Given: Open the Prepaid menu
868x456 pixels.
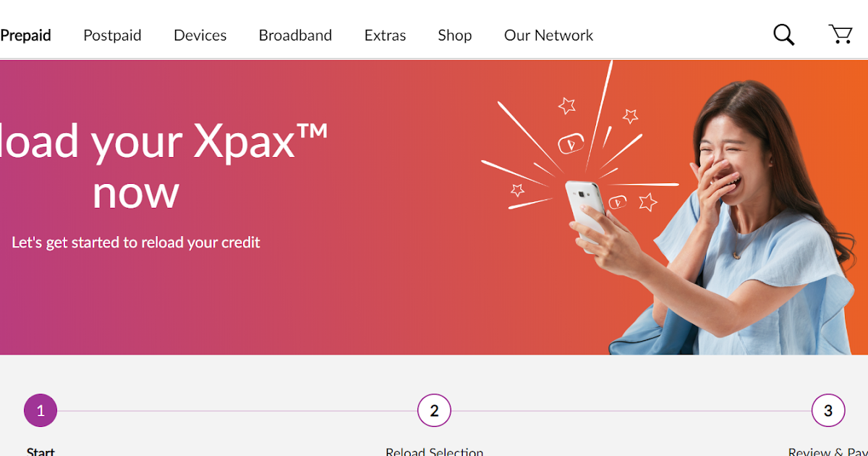Looking at the screenshot, I should pyautogui.click(x=25, y=35).
